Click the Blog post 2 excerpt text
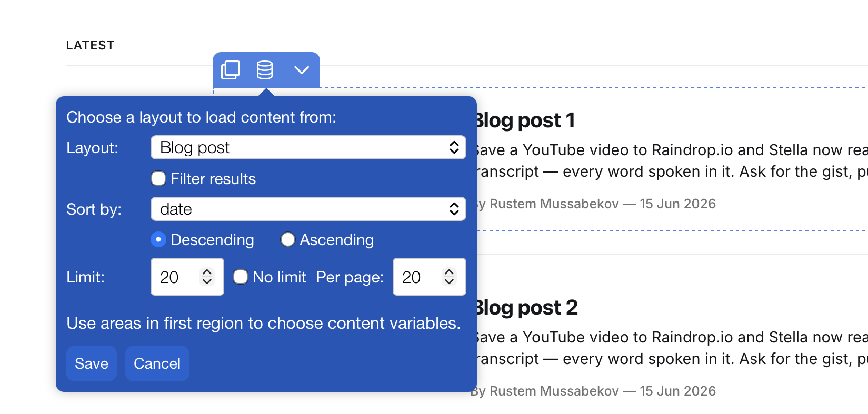This screenshot has width=868, height=414. (672, 348)
